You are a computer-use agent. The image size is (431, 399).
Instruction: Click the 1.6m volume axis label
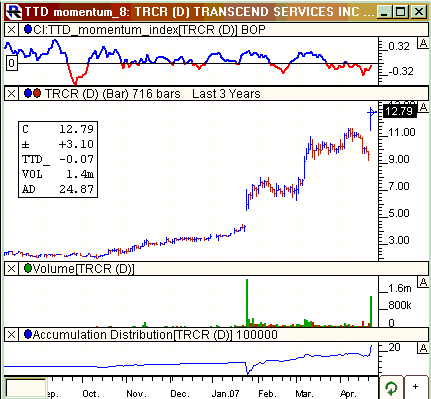pos(400,288)
